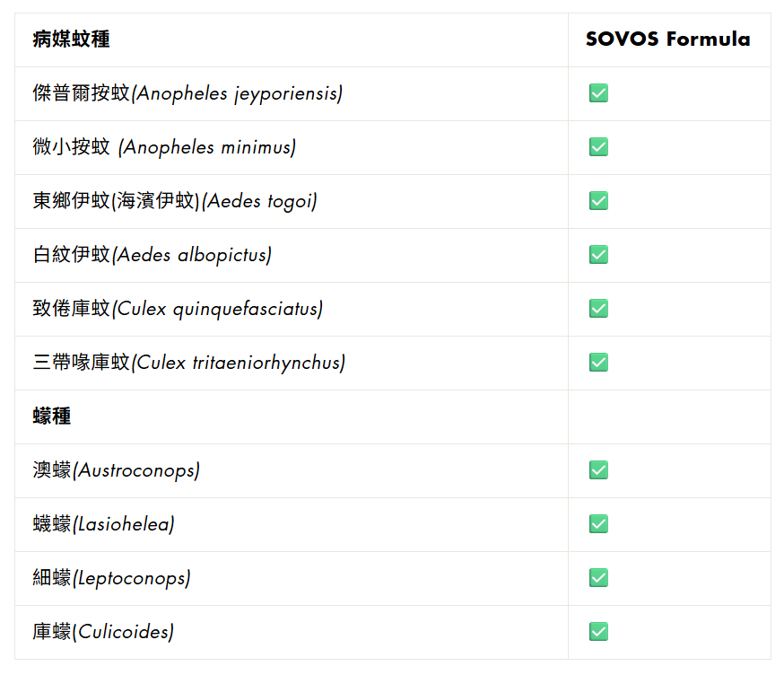Click the checkmark for Culex tritaeniorhynchus
Viewport: 784px width, 675px height.
[598, 363]
